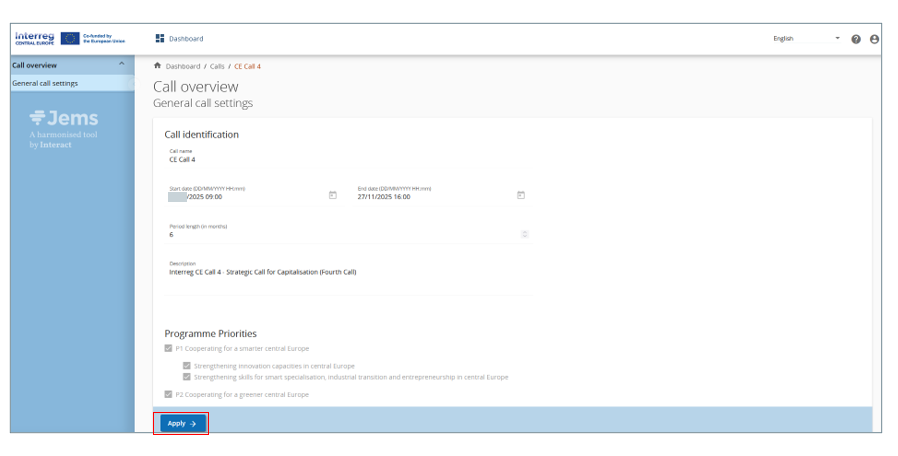Toggle Strengthening skills for smart specialisation checkbox
This screenshot has height=456, width=898.
(x=187, y=377)
